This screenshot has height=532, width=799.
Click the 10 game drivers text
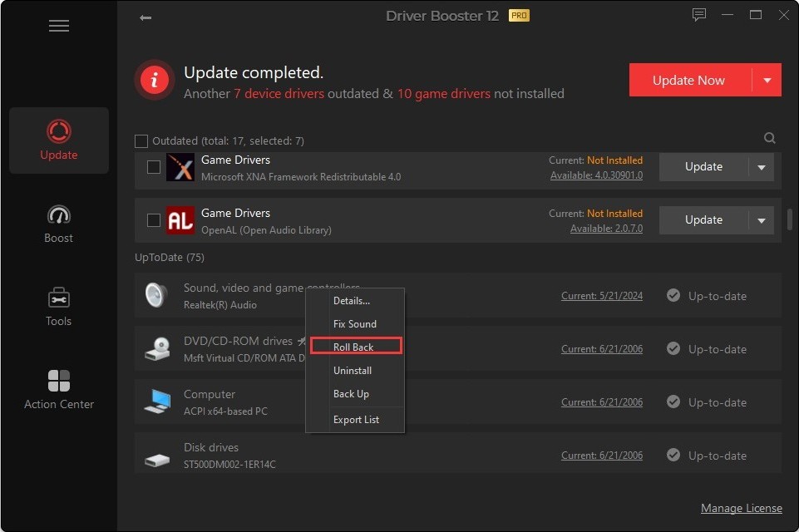[x=443, y=94]
